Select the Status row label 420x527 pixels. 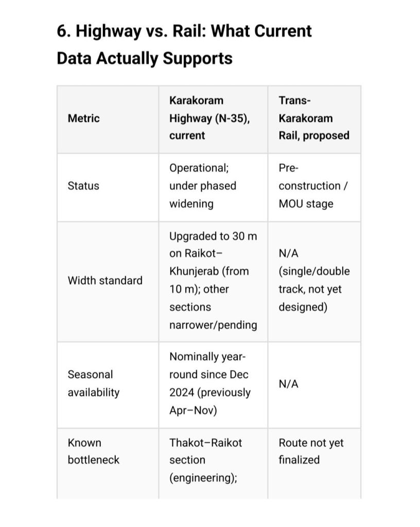(83, 186)
